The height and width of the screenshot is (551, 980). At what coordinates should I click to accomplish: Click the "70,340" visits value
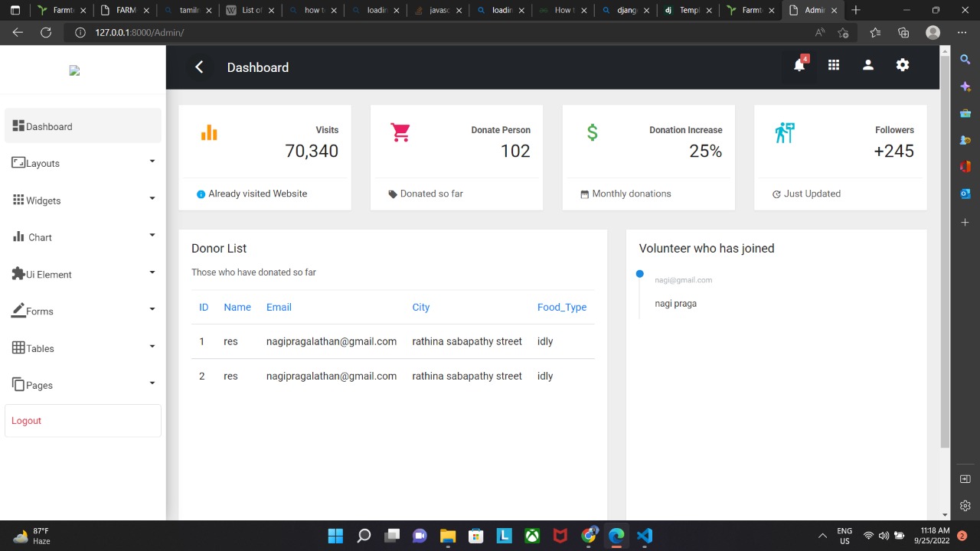click(312, 152)
